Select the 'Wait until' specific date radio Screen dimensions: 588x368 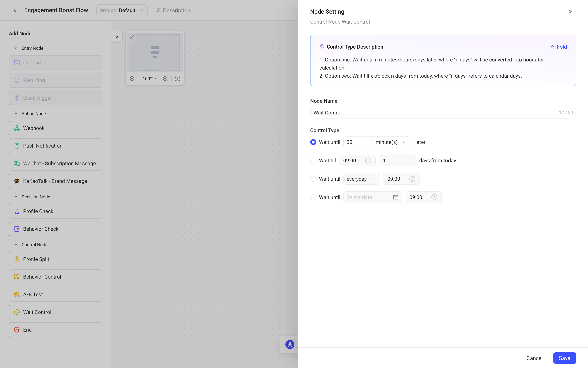(313, 197)
